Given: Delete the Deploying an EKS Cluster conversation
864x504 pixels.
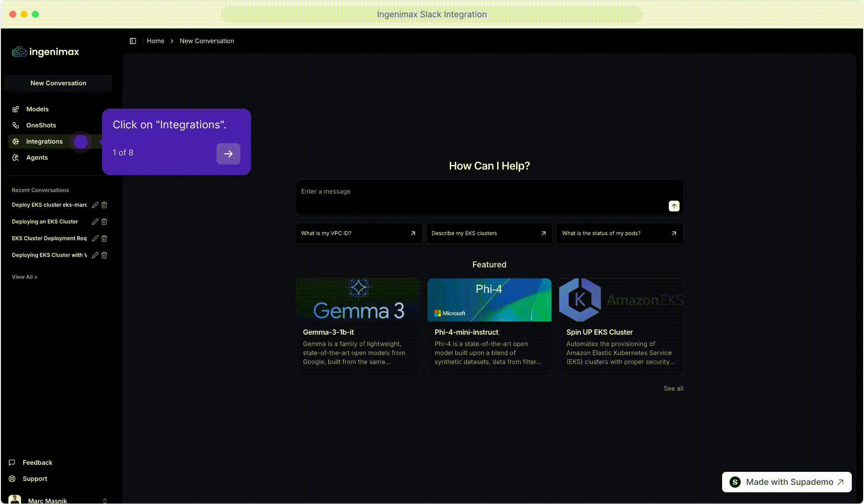Looking at the screenshot, I should 104,222.
